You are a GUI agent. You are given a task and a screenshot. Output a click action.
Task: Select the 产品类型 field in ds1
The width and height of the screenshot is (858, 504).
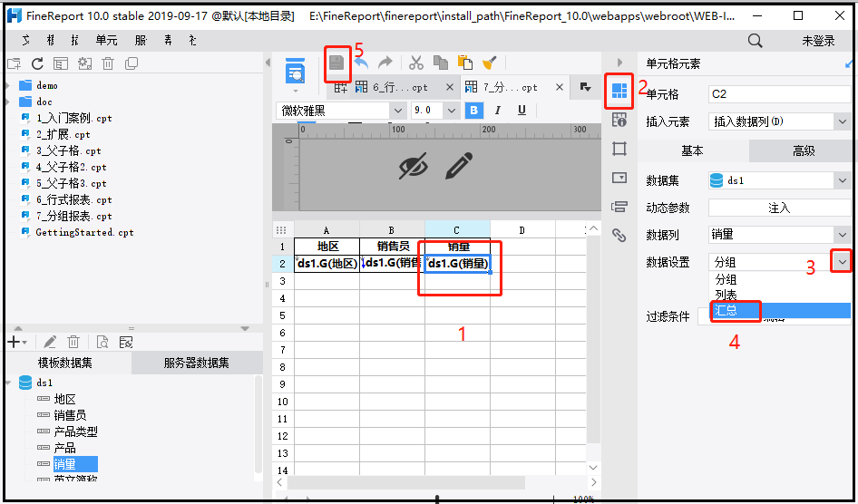(x=75, y=431)
